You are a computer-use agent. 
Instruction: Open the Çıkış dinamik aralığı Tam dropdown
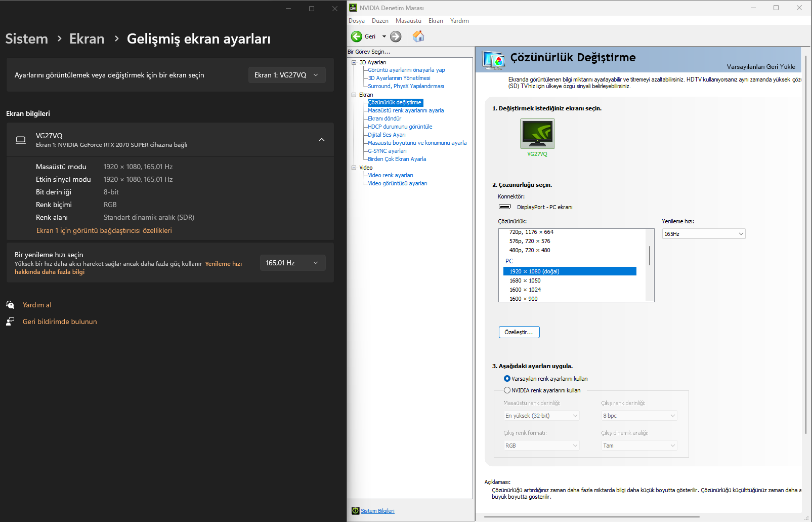point(639,446)
